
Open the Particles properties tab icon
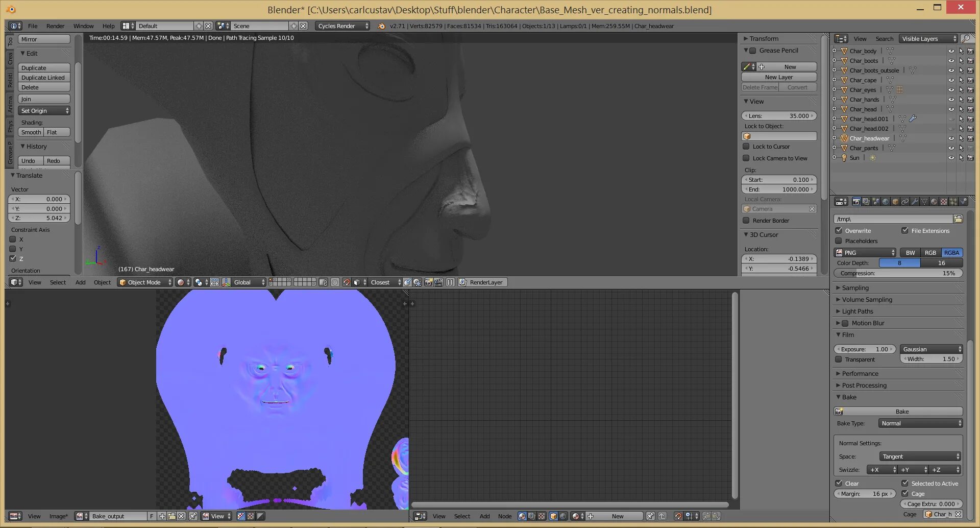(x=953, y=202)
